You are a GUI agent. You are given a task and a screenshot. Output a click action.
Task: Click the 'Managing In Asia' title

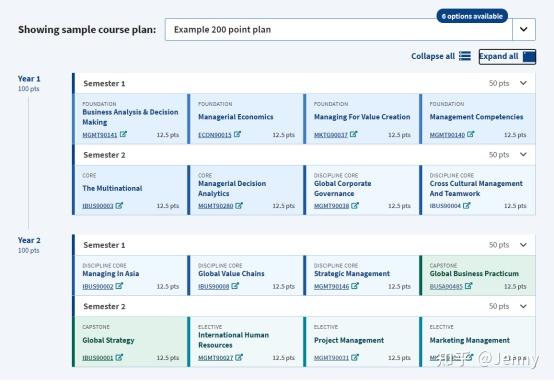coord(111,274)
